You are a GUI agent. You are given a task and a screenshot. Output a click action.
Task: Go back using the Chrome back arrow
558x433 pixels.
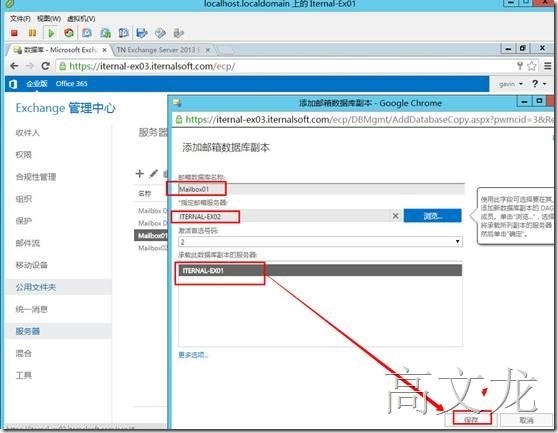[x=14, y=66]
